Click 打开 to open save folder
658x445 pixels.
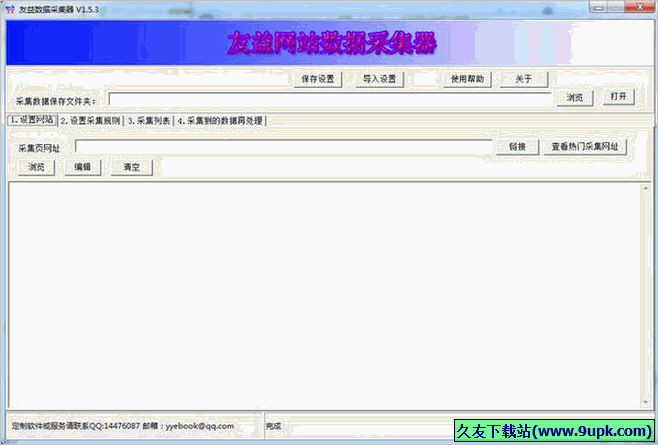click(x=618, y=97)
